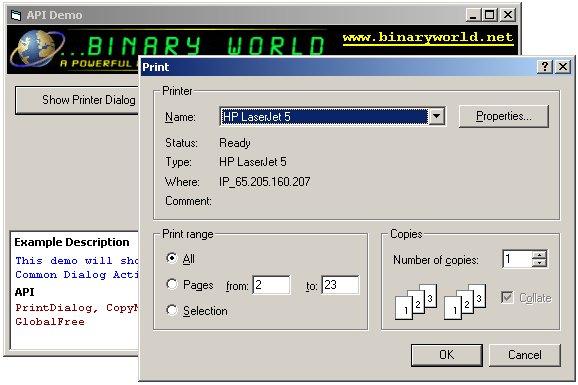Click the Show Printer Dialog button

coord(77,100)
